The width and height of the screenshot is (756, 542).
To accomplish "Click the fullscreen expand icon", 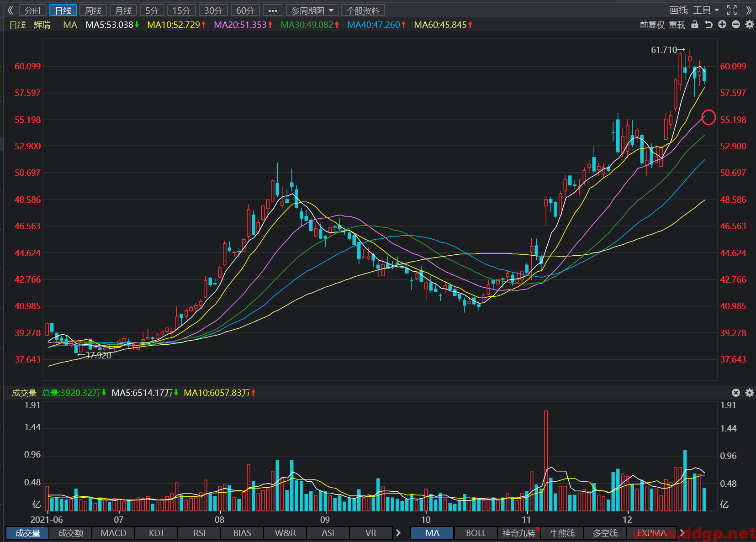I will pos(732,10).
